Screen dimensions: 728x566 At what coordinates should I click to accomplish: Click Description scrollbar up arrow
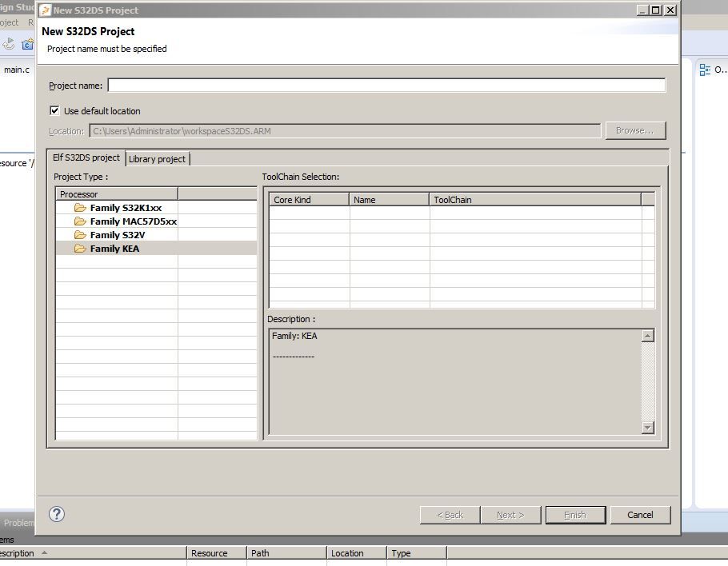648,336
